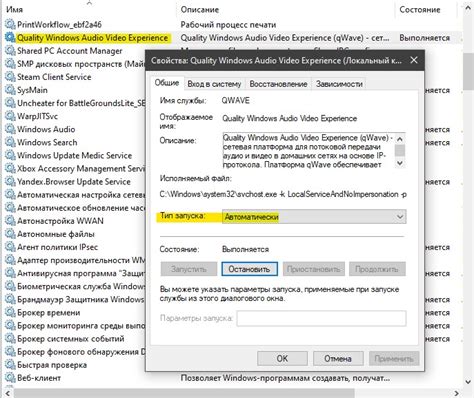474x398 pixels.
Task: Click the Windows Audio service icon
Action: (10, 129)
